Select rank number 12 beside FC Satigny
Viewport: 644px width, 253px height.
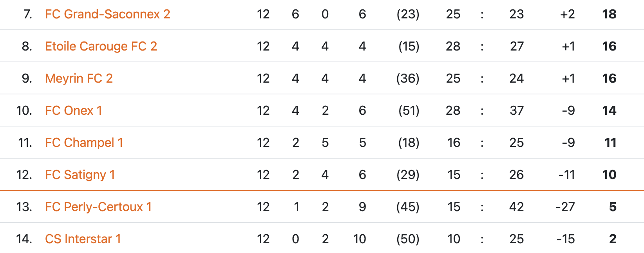click(x=24, y=175)
